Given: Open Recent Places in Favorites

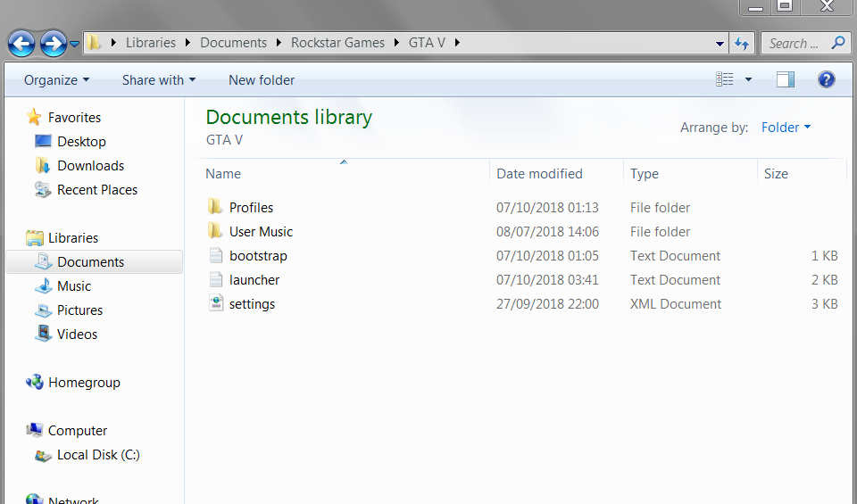Looking at the screenshot, I should pos(97,189).
